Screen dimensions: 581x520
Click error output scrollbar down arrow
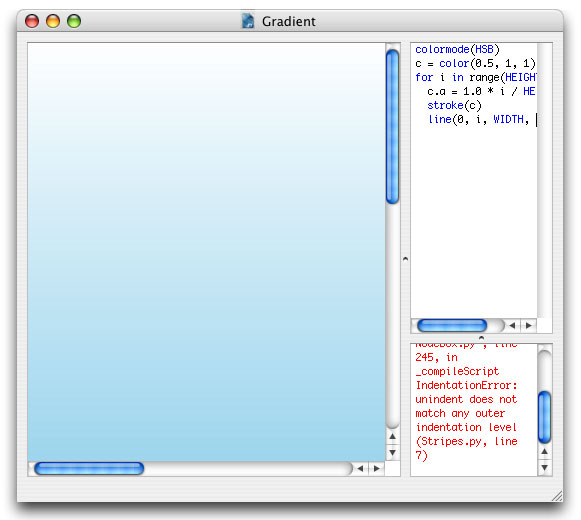tap(545, 467)
